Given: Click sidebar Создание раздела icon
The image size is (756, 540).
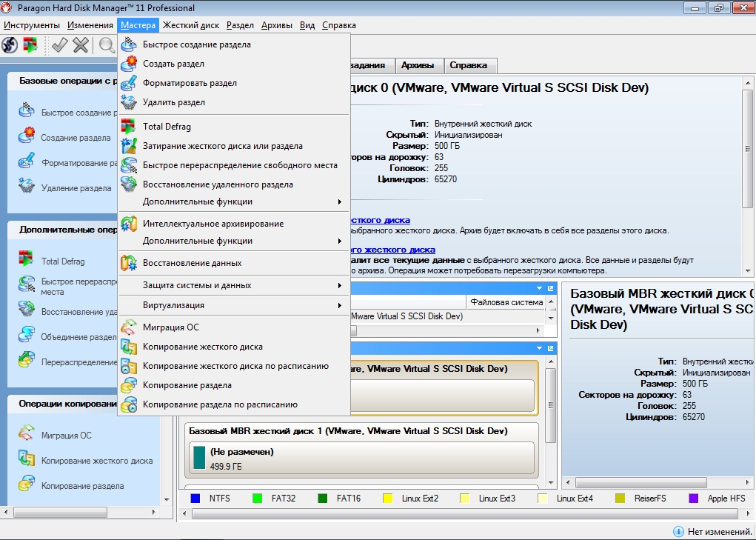Looking at the screenshot, I should click(27, 136).
